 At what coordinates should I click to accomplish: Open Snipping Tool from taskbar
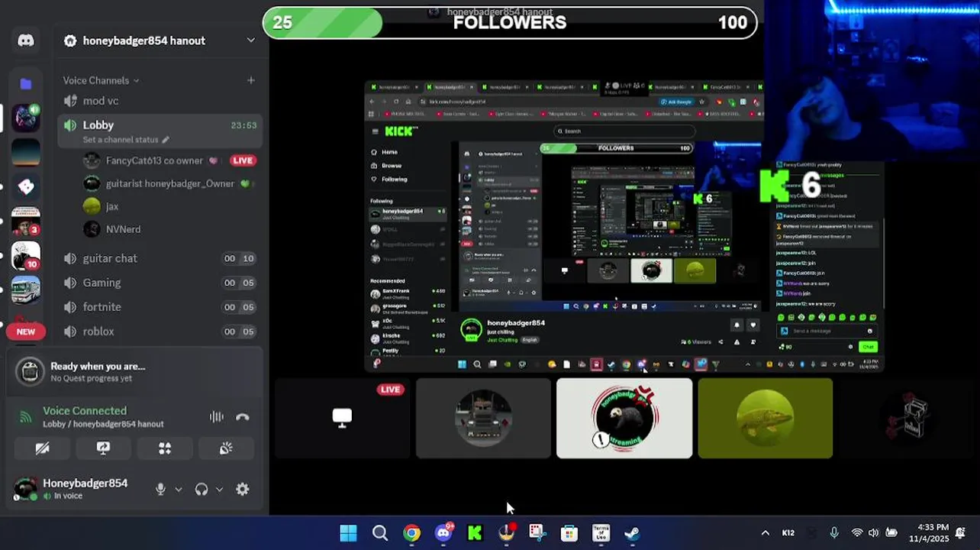point(537,533)
